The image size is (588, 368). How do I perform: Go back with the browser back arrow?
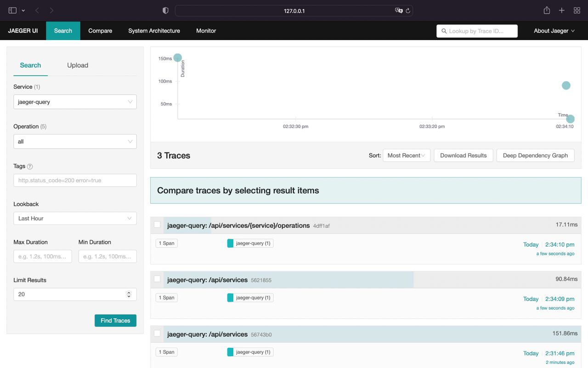coord(37,11)
